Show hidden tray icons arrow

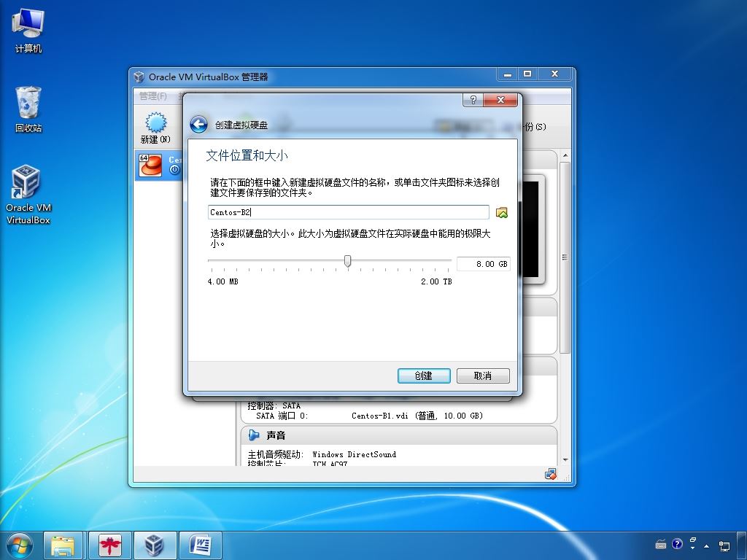(x=706, y=545)
